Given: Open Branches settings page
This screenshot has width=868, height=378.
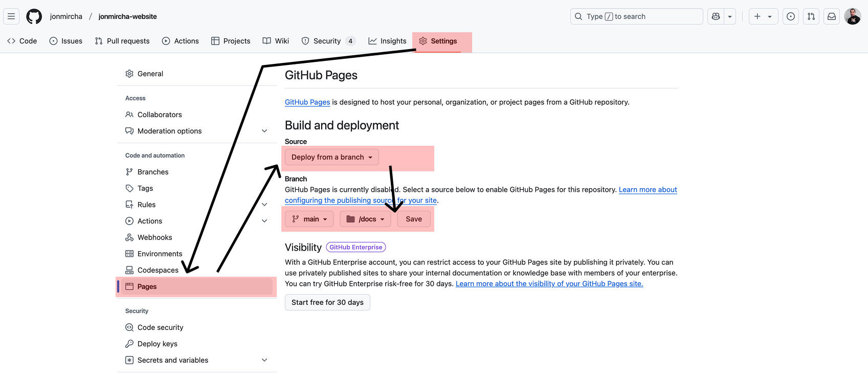Looking at the screenshot, I should (x=196, y=172).
